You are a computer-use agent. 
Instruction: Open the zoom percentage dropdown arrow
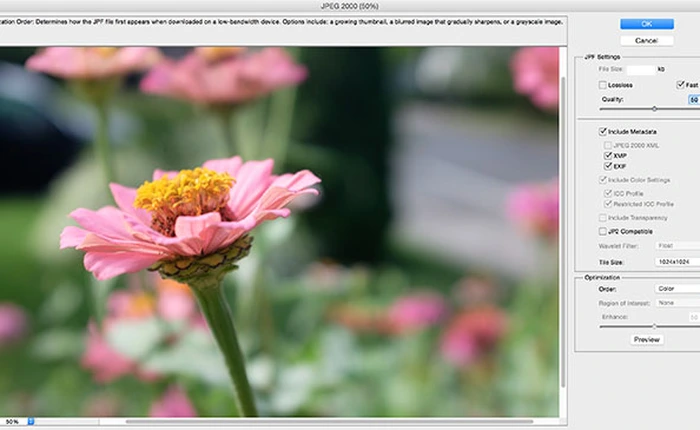click(31, 421)
